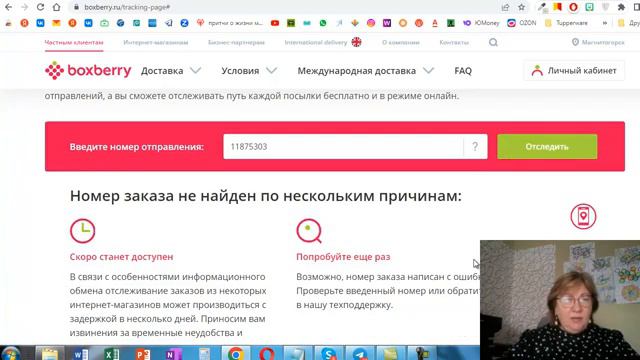Viewport: 640px width, 360px height.
Task: Open the Telegram bookmark in bookmarks bar
Action: click(169, 23)
